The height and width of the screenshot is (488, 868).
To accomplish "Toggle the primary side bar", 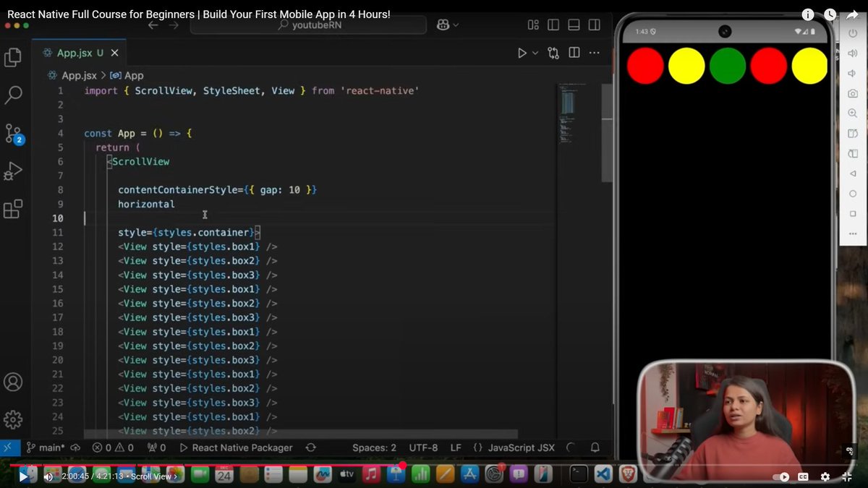I will click(553, 25).
